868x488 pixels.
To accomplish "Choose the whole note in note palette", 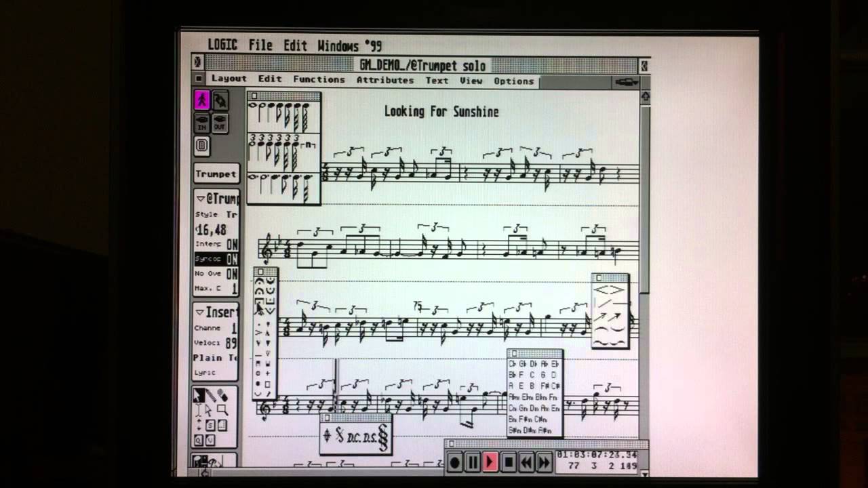I will pos(252,105).
